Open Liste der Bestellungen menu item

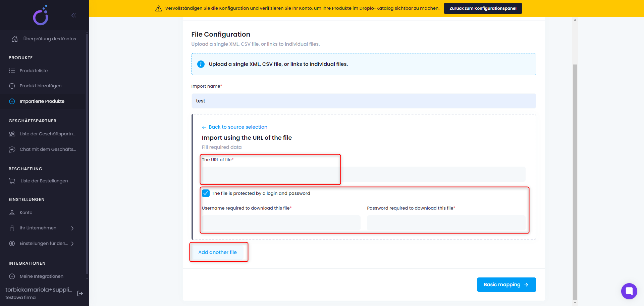click(44, 181)
